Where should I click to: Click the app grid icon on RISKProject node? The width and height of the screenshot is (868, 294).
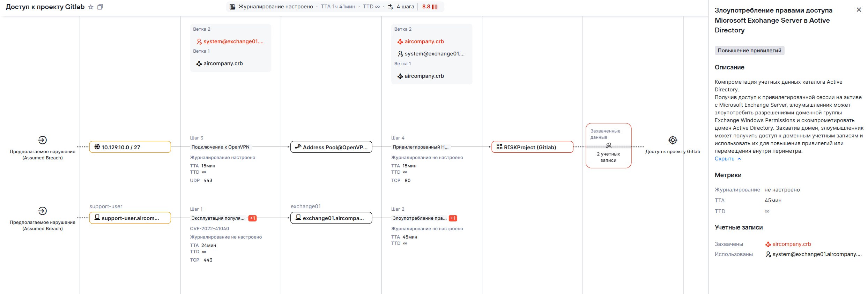[x=499, y=147]
